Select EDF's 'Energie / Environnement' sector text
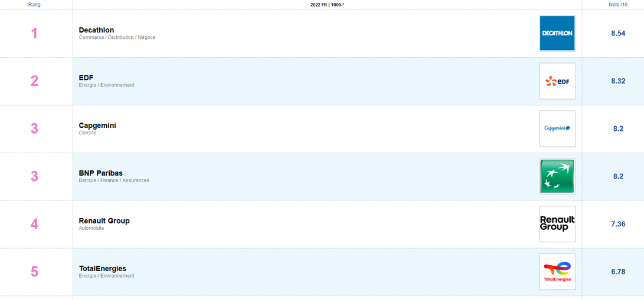644x300 pixels. point(106,85)
